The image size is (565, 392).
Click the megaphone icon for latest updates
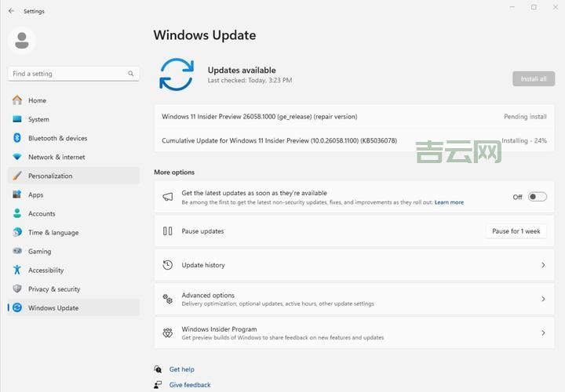(x=168, y=197)
